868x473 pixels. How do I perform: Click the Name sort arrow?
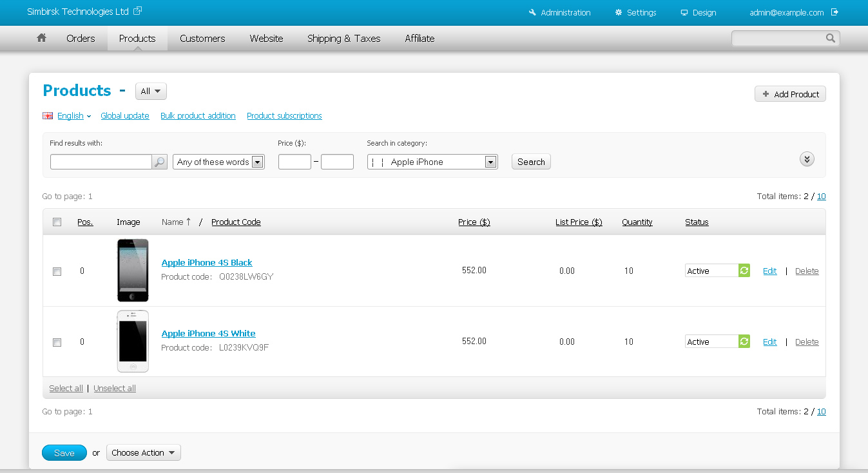pos(188,222)
